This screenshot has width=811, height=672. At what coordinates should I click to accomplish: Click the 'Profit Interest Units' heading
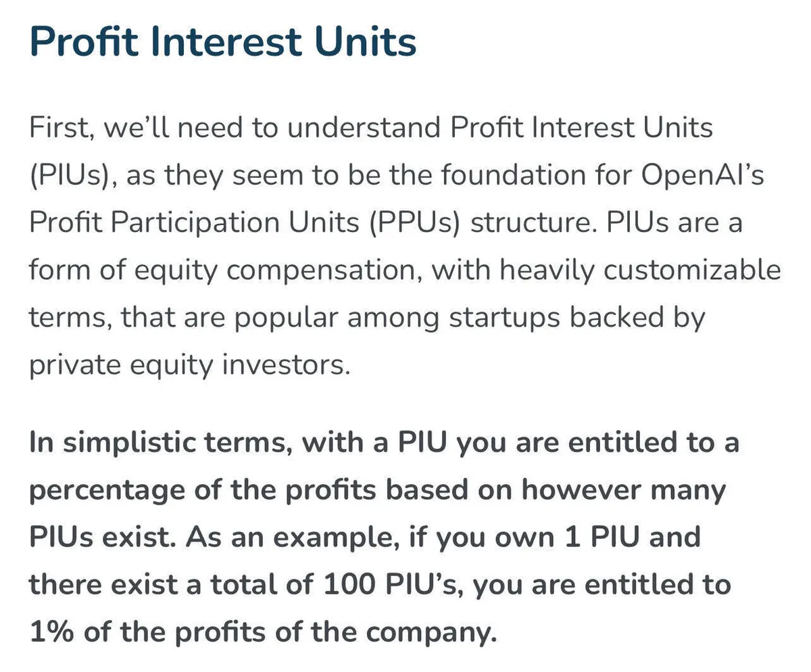point(223,41)
